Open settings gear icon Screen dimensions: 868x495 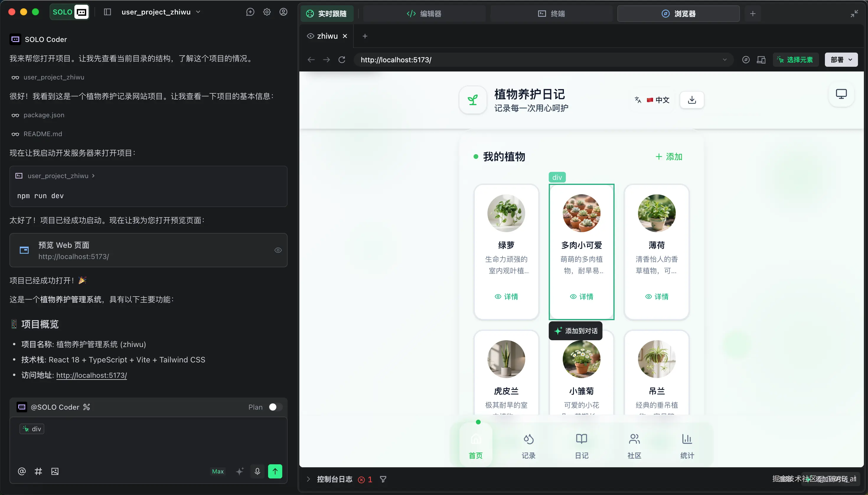(x=267, y=12)
